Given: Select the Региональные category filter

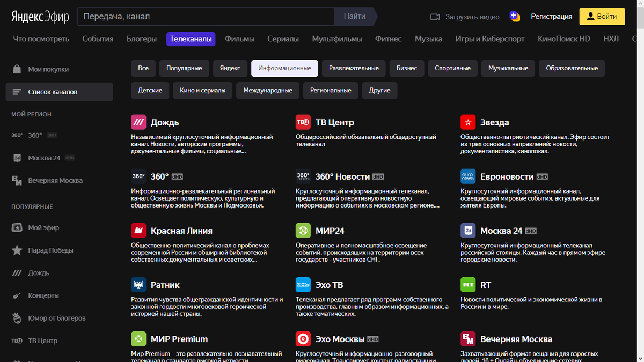Looking at the screenshot, I should pyautogui.click(x=331, y=90).
